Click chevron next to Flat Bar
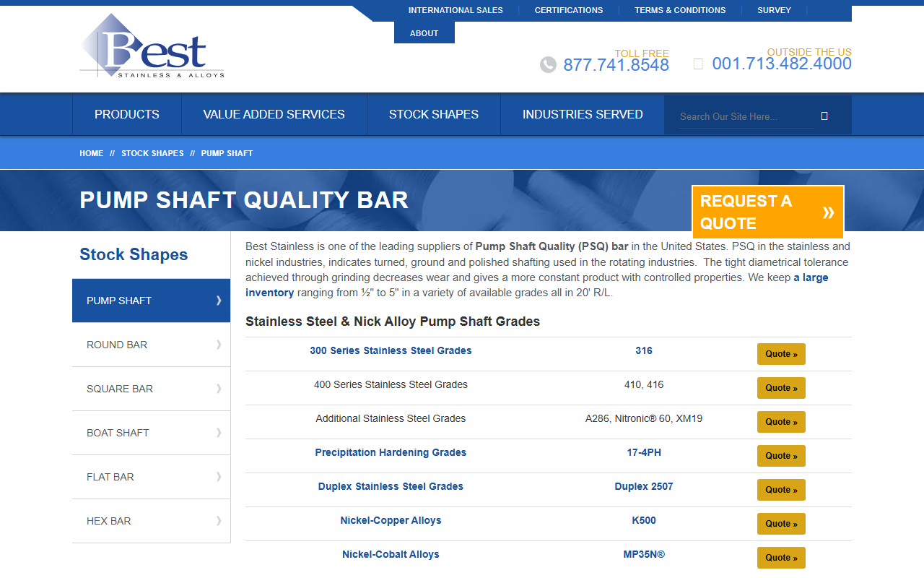Viewport: 924px width, 578px height. coord(219,477)
